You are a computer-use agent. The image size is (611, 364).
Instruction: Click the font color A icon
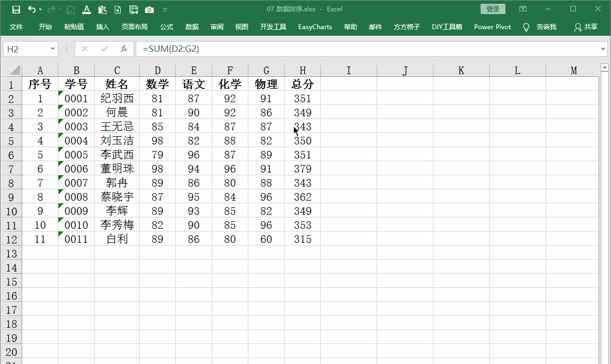pos(87,9)
